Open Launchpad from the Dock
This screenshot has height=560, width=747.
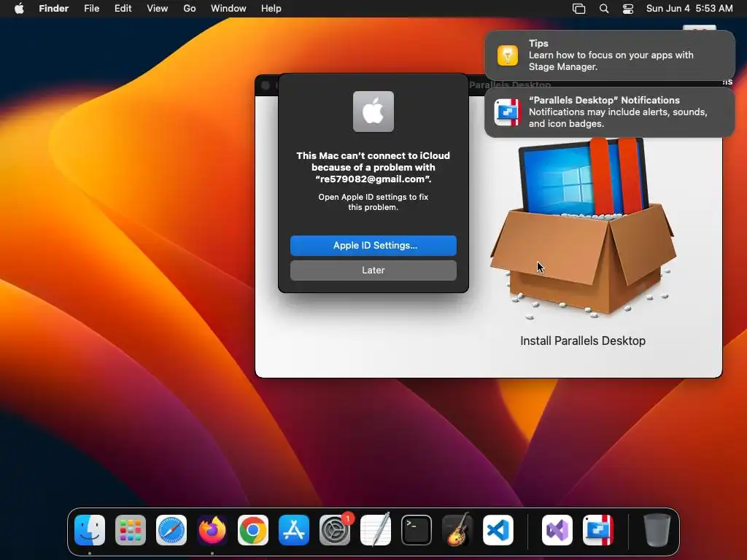131,530
